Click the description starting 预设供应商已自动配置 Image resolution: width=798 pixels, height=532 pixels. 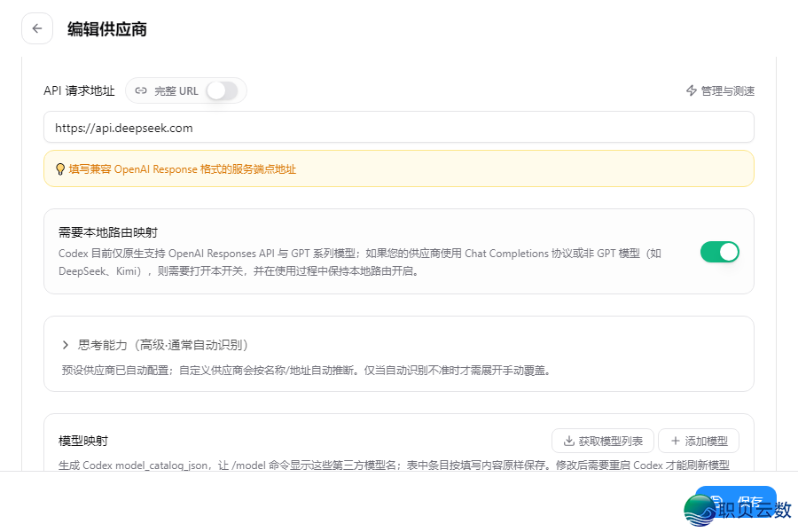click(x=307, y=371)
